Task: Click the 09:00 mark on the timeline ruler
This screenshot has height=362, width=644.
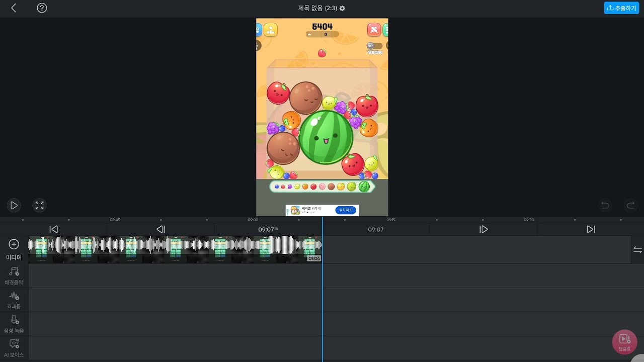Action: (x=253, y=220)
